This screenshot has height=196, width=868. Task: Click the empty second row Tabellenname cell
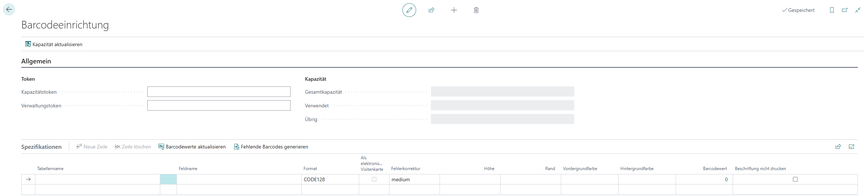[x=97, y=190]
